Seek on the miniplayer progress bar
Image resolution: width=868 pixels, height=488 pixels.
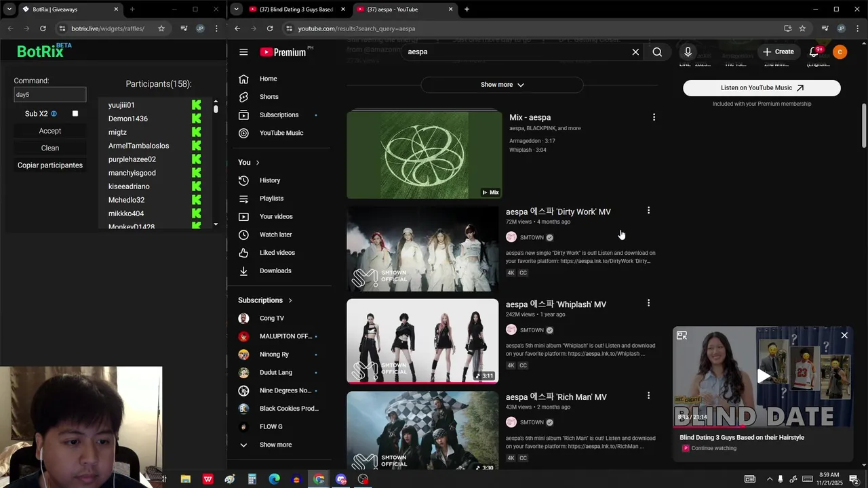click(763, 426)
